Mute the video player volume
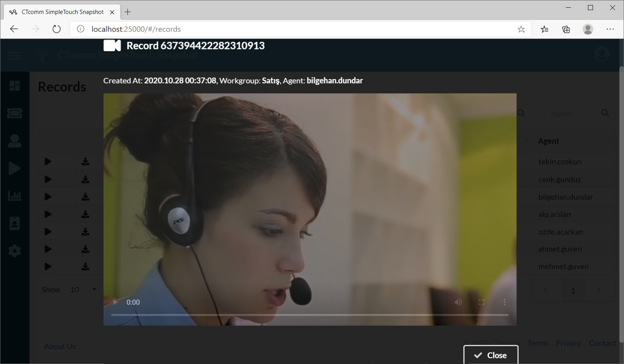The image size is (624, 364). [458, 302]
